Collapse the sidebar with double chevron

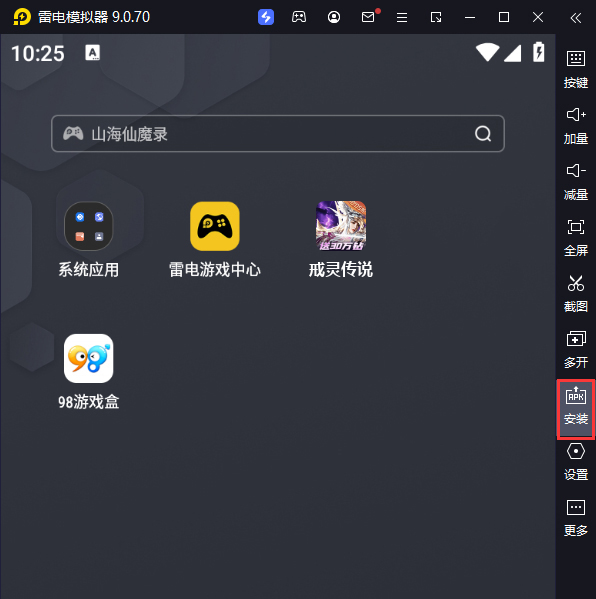pos(576,18)
